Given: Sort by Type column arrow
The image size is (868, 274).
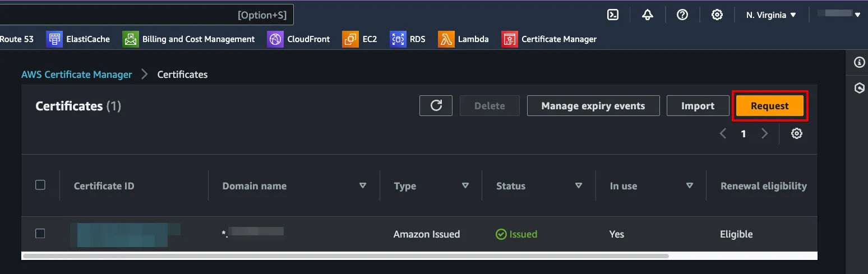Looking at the screenshot, I should pos(465,185).
